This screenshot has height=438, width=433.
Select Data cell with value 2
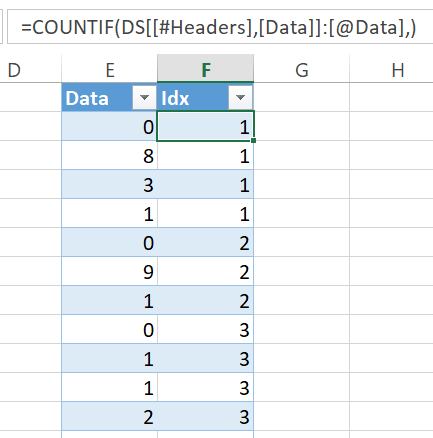point(110,416)
